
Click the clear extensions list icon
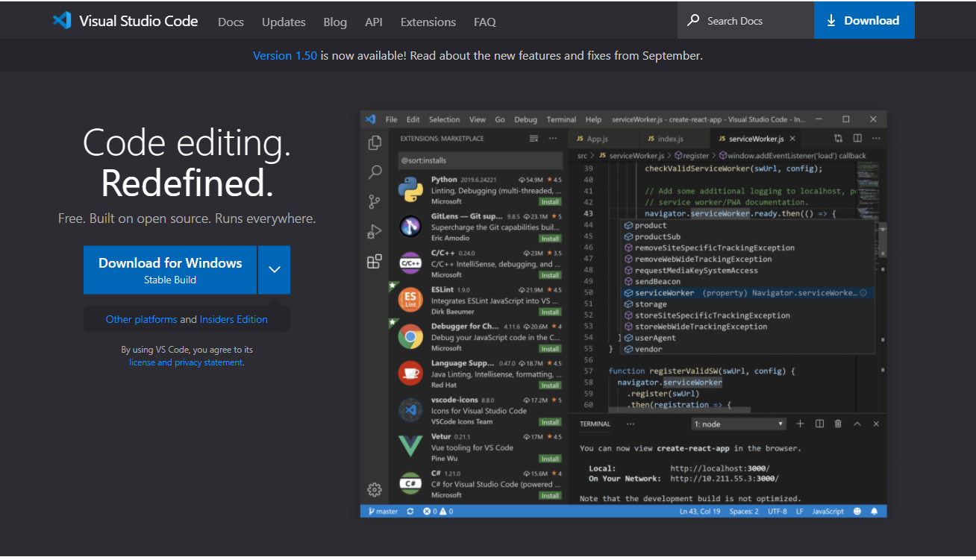tap(534, 139)
